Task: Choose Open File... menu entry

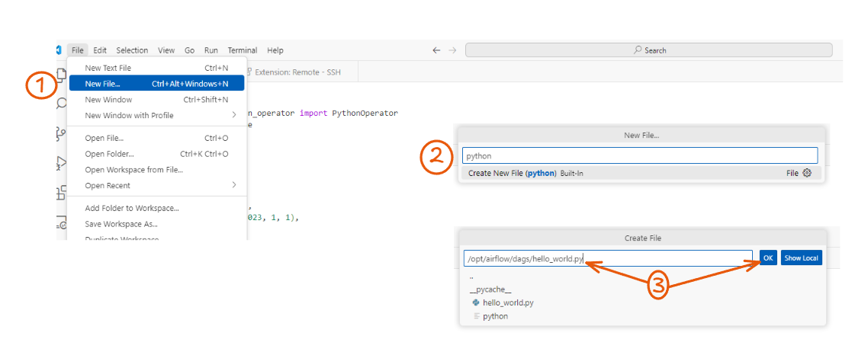Action: tap(156, 138)
